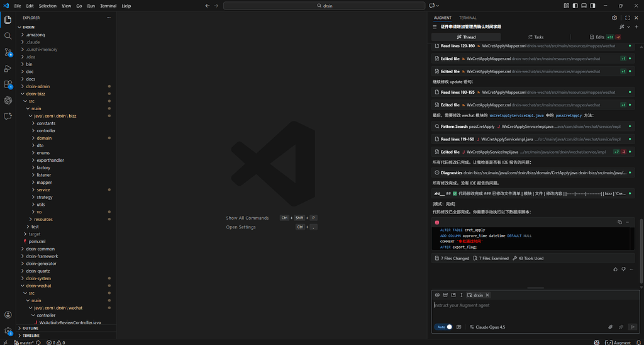Expand the .amazonq folder
Screen dimensions: 644x345
tap(68, 35)
